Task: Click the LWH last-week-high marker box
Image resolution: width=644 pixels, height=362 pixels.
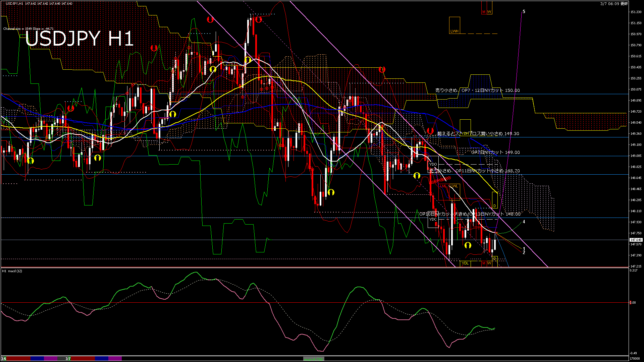Action: click(x=454, y=25)
